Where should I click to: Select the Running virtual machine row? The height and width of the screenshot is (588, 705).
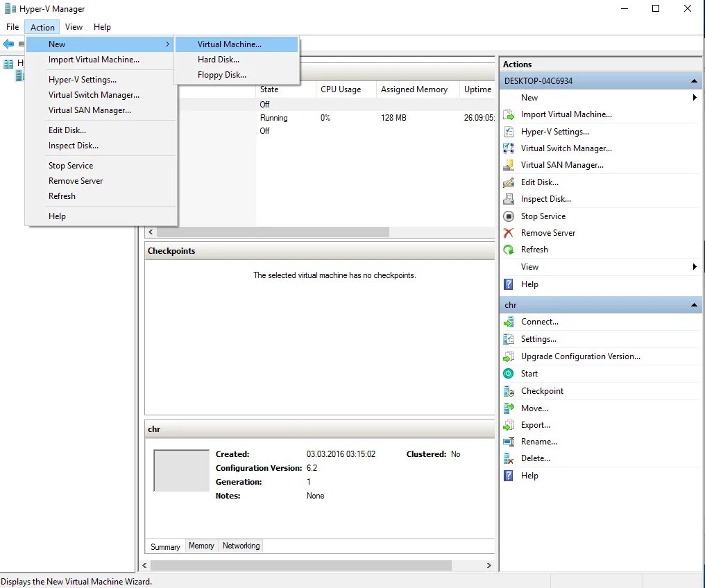[337, 118]
